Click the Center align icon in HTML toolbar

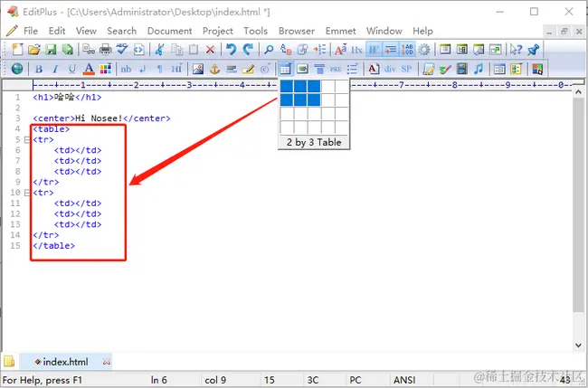tap(319, 69)
